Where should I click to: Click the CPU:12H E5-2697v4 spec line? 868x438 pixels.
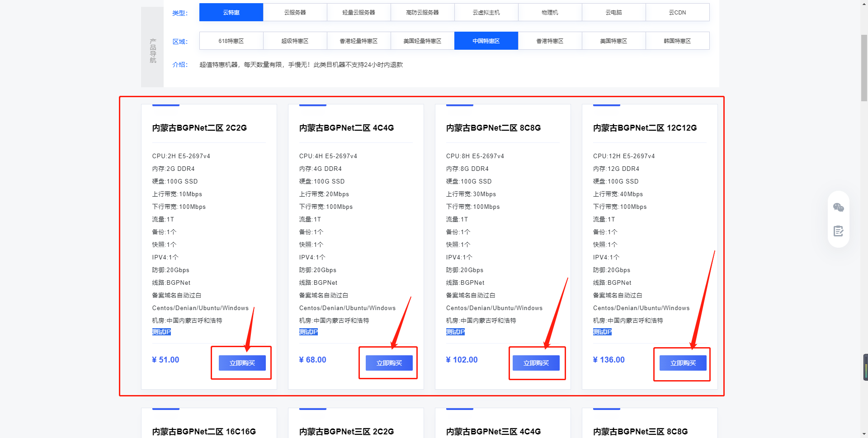click(624, 156)
